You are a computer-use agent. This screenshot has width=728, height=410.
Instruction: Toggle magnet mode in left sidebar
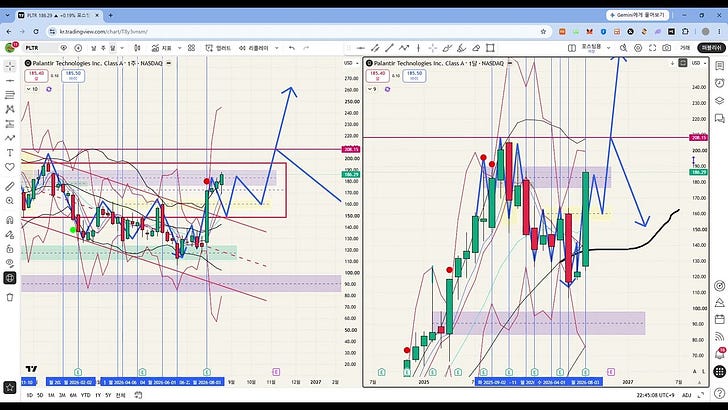(10, 220)
